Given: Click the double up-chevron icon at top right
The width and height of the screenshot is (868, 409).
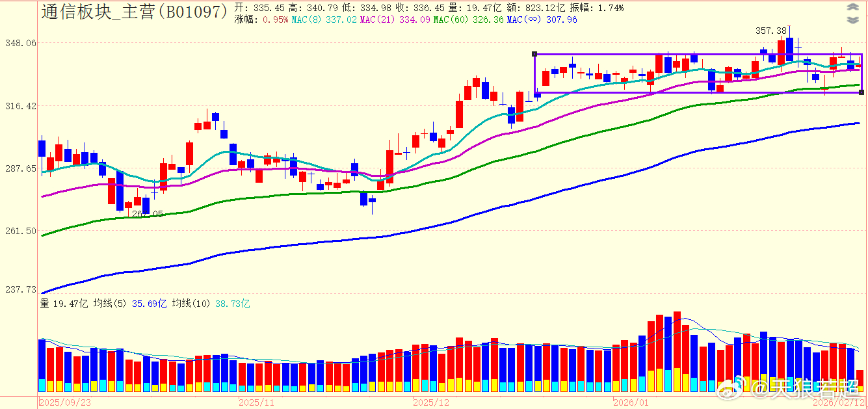Looking at the screenshot, I should click(853, 8).
